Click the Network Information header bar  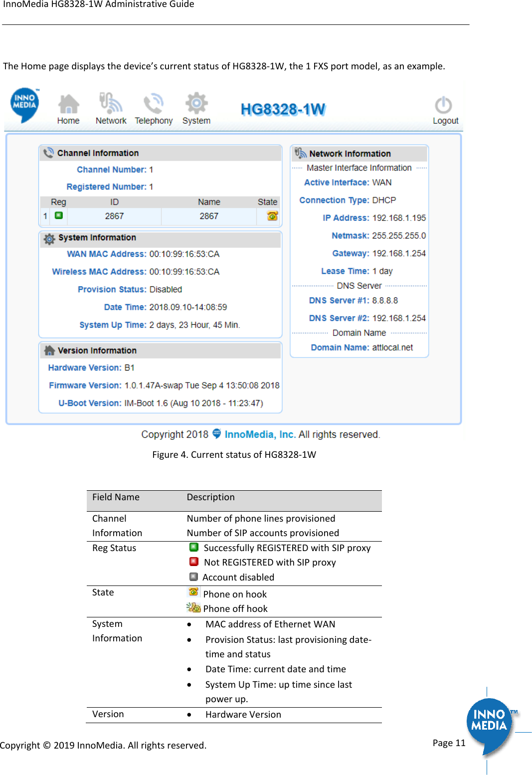click(358, 153)
